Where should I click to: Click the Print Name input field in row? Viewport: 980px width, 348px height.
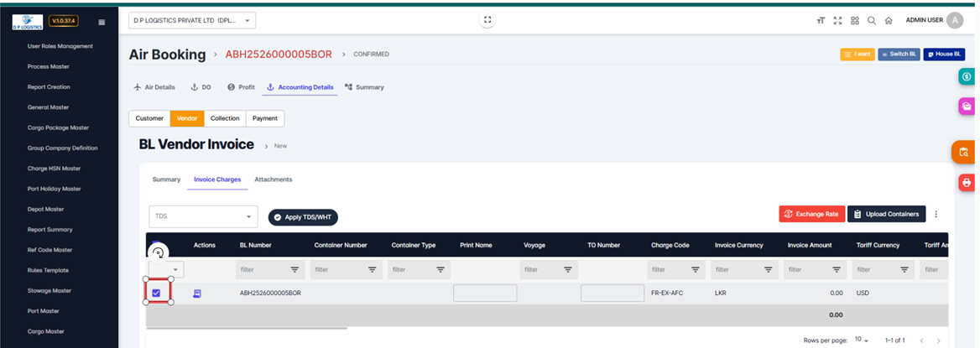pyautogui.click(x=484, y=293)
